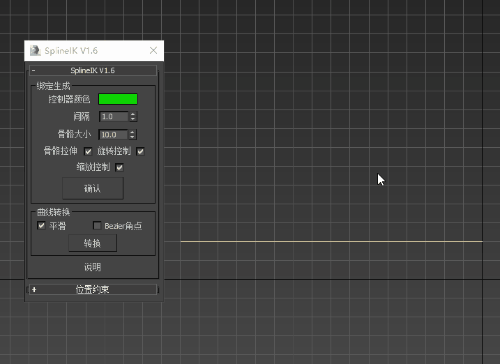
Task: Click the 骨骼大小 spinner arrows
Action: tap(132, 135)
